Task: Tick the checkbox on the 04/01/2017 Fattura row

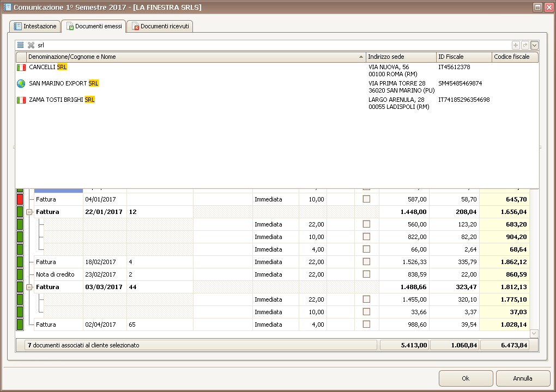Action: coord(366,199)
